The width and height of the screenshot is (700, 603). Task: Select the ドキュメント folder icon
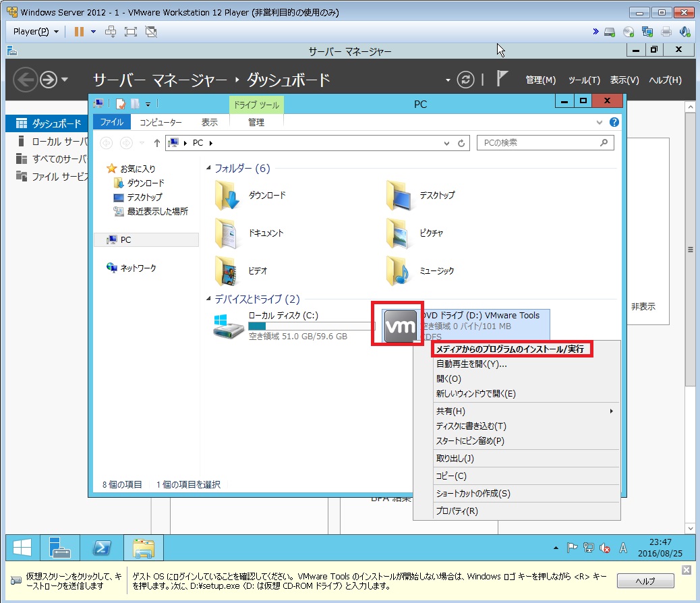228,233
